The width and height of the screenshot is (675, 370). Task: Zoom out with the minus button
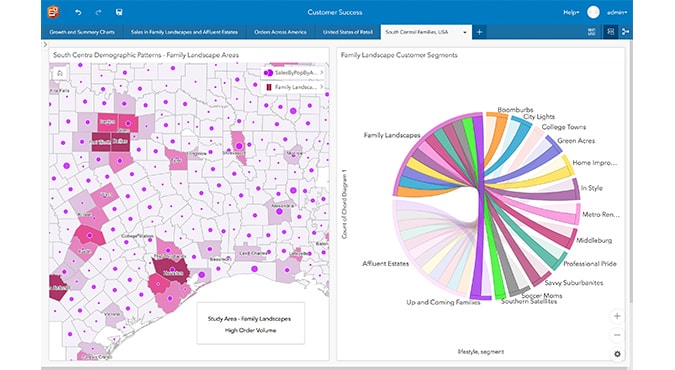click(x=617, y=335)
